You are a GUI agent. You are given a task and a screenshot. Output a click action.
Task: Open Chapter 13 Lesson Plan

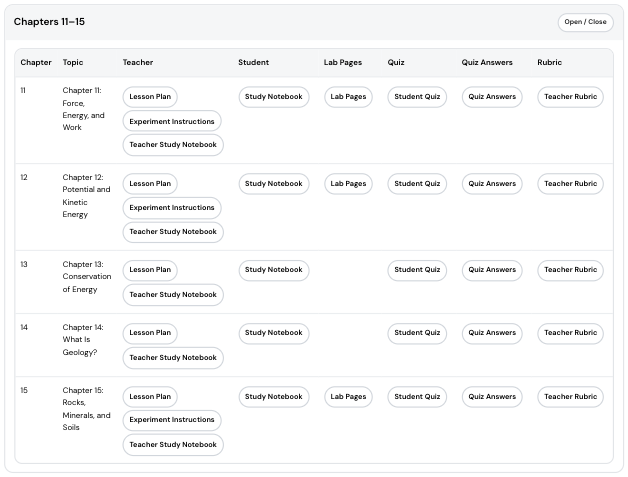point(150,270)
